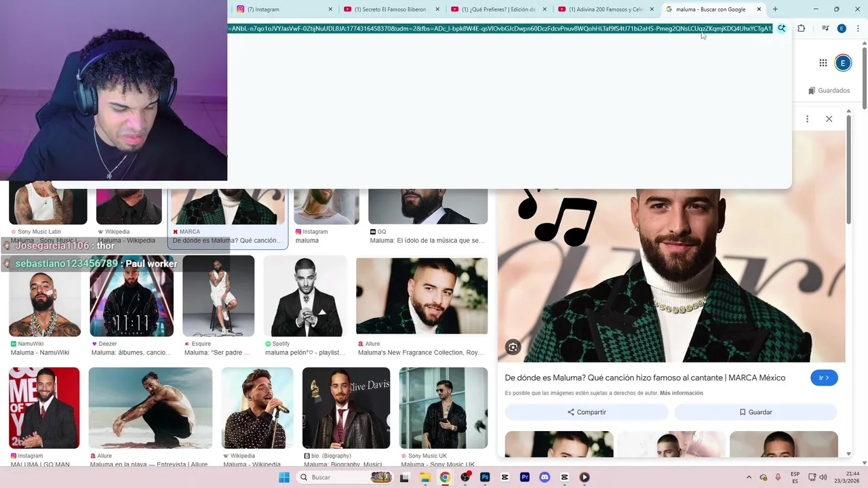Open the Allure Maluma en la playa image
The width and height of the screenshot is (868, 488).
tap(151, 408)
